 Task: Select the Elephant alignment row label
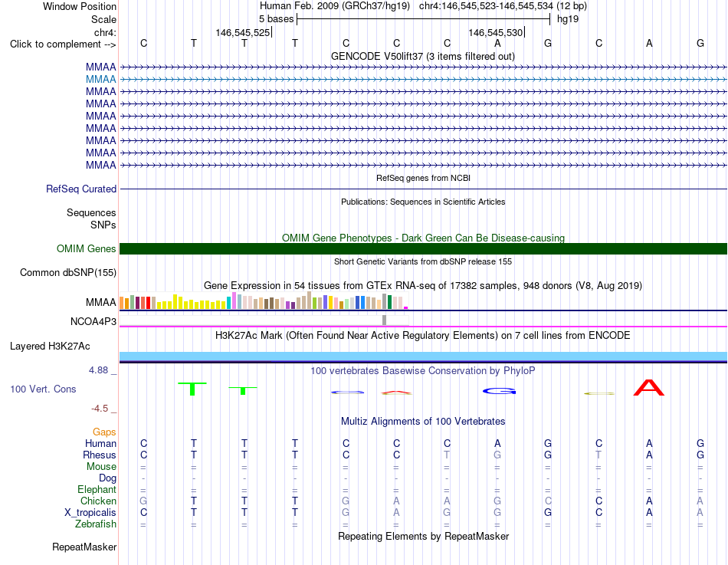[97, 489]
